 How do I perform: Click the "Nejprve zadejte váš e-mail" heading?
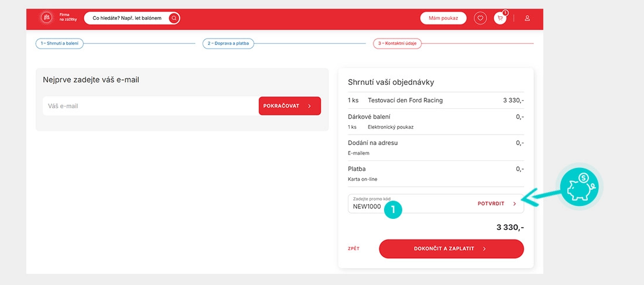[91, 80]
